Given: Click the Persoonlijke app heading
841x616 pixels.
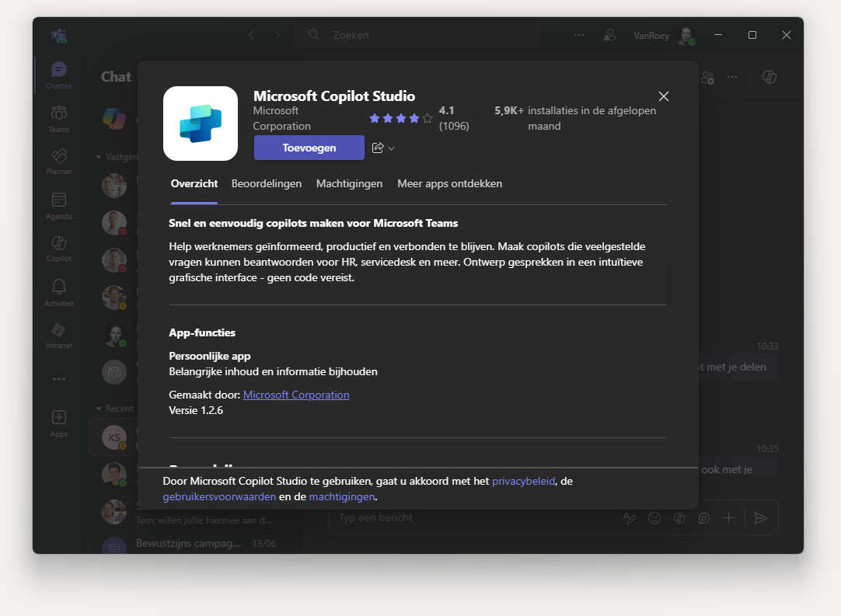Looking at the screenshot, I should 210,356.
